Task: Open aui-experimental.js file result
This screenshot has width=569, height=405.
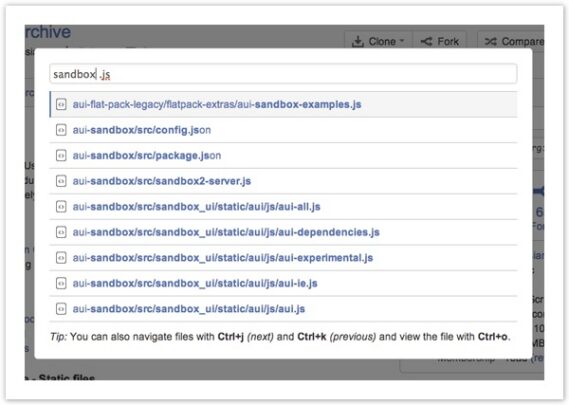Action: coord(283,258)
